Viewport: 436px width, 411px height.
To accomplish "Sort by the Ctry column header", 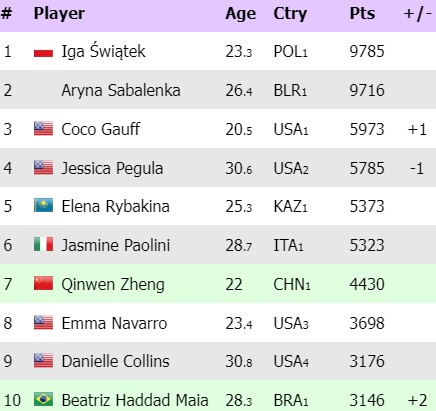I will pyautogui.click(x=290, y=14).
